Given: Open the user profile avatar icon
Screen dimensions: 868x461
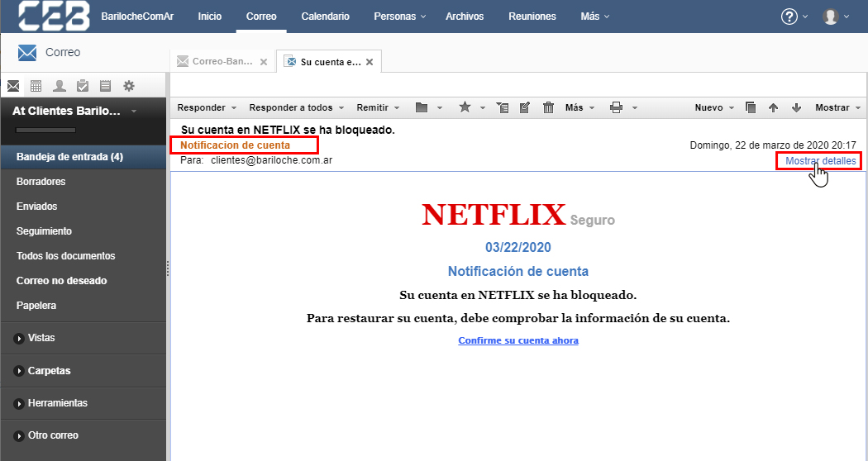Looking at the screenshot, I should tap(830, 17).
